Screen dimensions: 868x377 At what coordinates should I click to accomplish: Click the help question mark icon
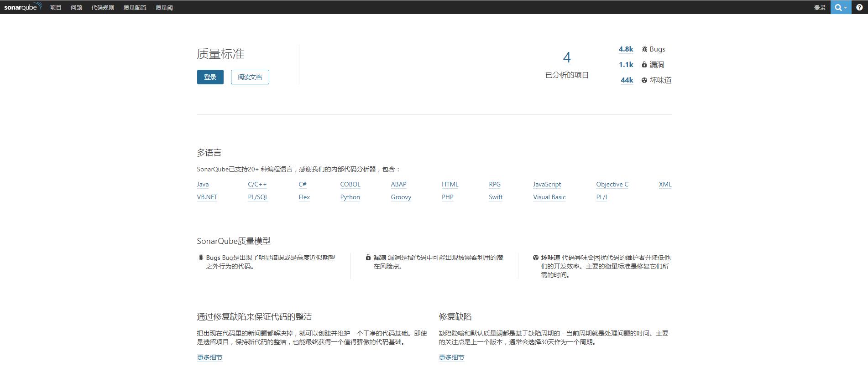[x=859, y=7]
